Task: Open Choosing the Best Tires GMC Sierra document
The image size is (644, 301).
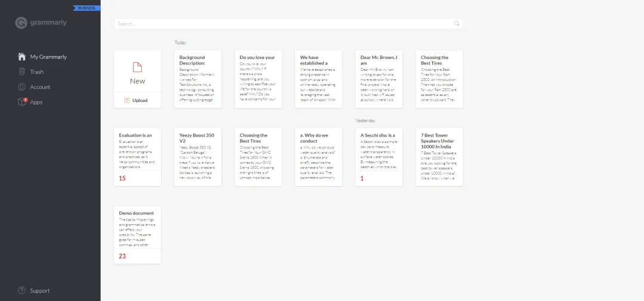Action: 258,157
